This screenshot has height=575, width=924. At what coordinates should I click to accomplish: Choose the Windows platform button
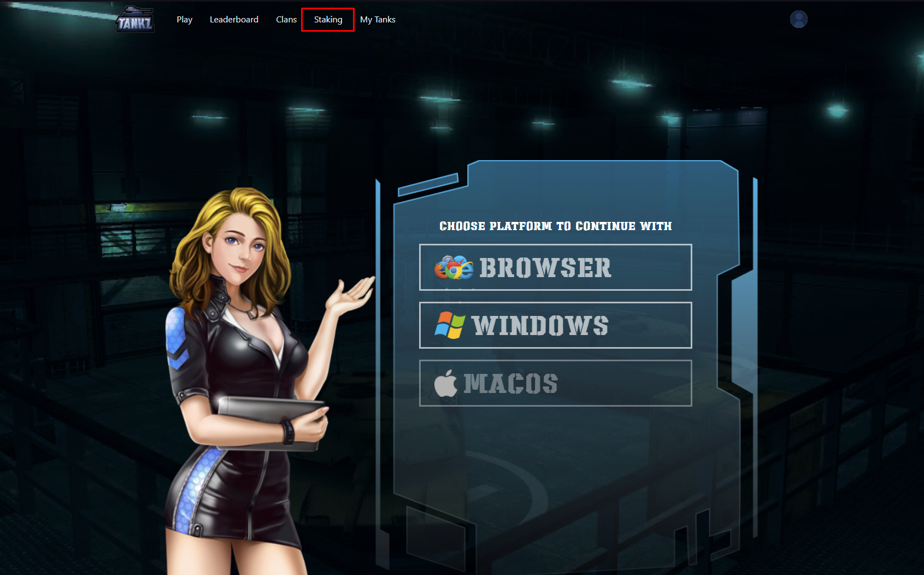[555, 325]
